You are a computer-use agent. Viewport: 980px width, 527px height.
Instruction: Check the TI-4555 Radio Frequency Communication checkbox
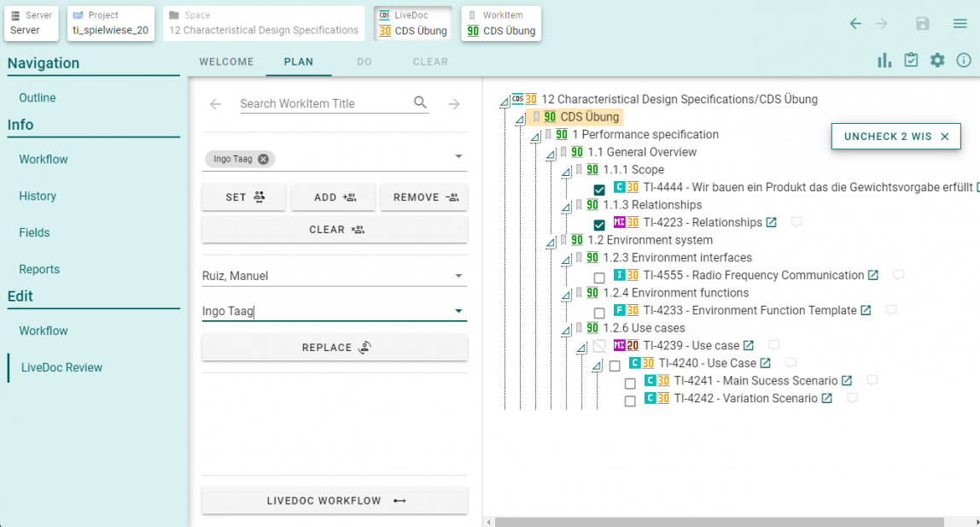point(599,278)
